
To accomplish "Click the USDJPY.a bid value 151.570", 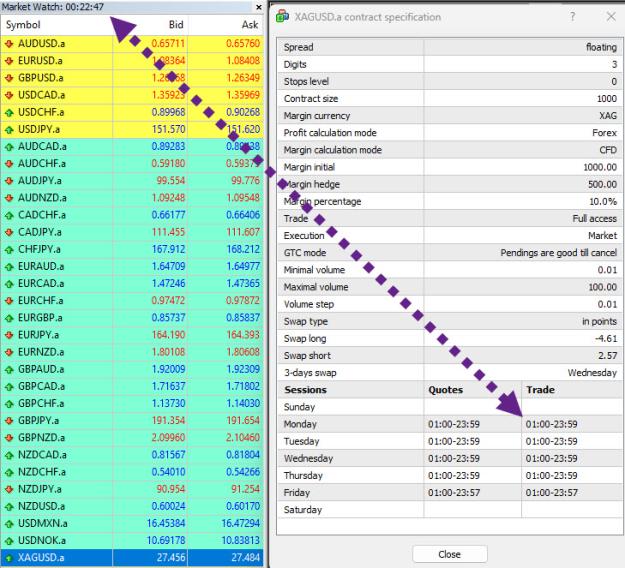I will (169, 129).
